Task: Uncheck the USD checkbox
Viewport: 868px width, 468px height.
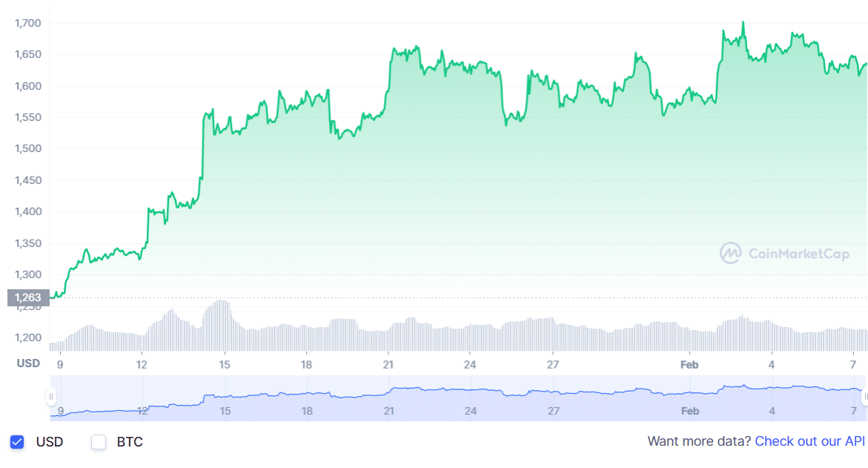Action: tap(17, 442)
